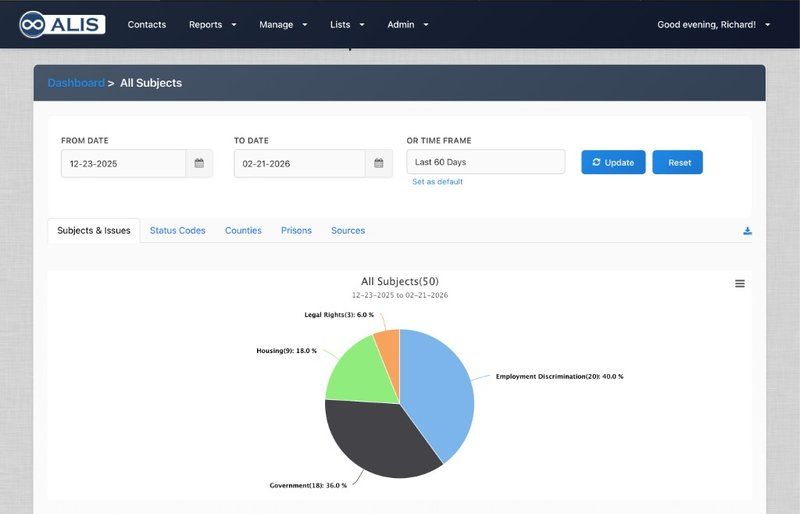Switch to the Counties tab
The height and width of the screenshot is (514, 800).
tap(243, 231)
